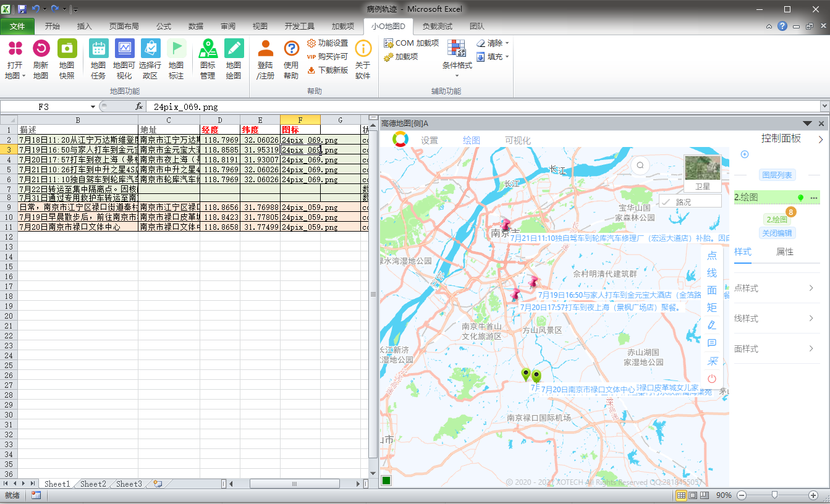Select the 属性 tab in control panel

[x=785, y=252]
